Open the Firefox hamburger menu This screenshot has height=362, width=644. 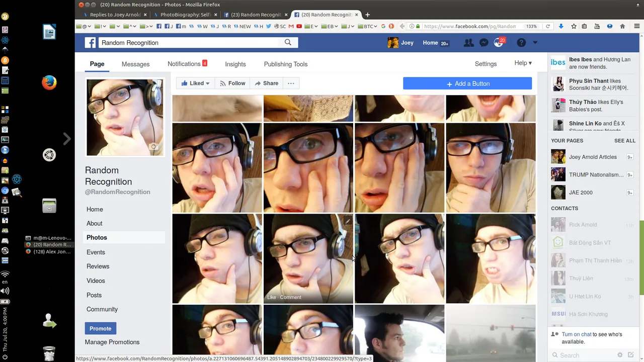[636, 26]
